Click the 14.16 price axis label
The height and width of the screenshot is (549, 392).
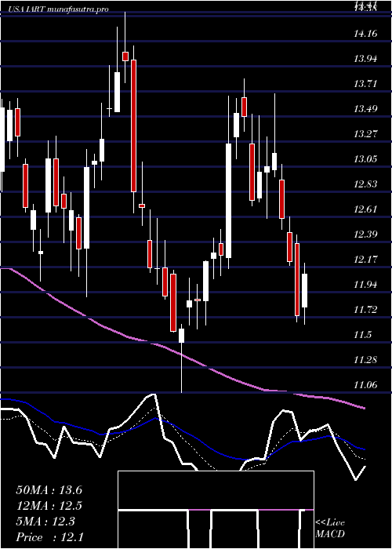[365, 34]
